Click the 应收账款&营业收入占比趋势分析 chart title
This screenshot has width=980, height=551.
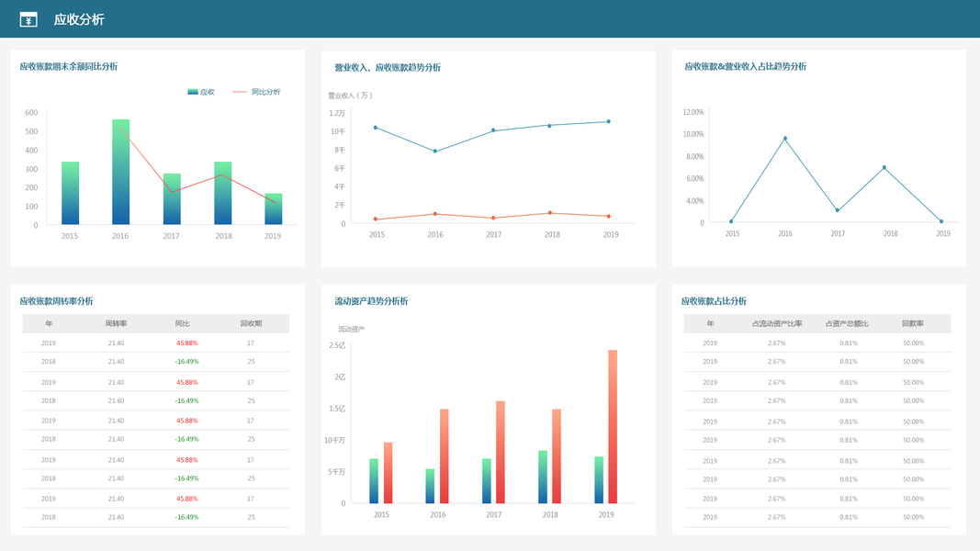[745, 66]
